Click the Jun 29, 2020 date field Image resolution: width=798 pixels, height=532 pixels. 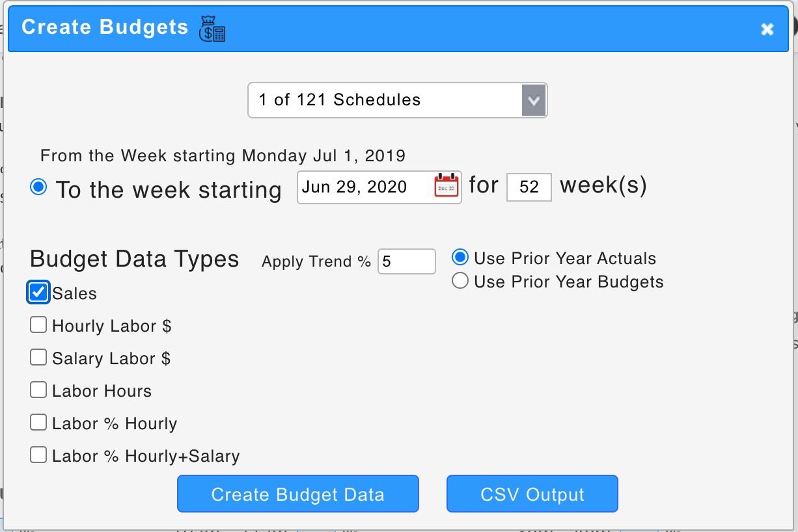365,187
